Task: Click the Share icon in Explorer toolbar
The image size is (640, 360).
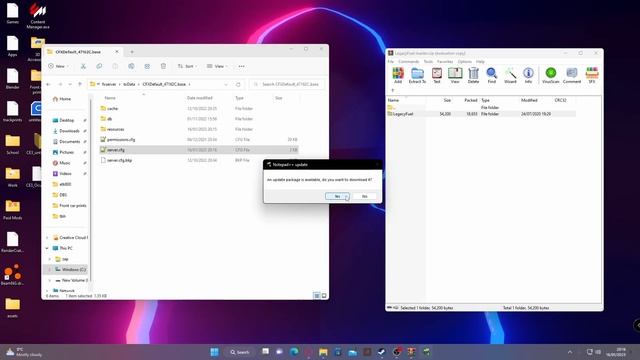Action: 147,66
